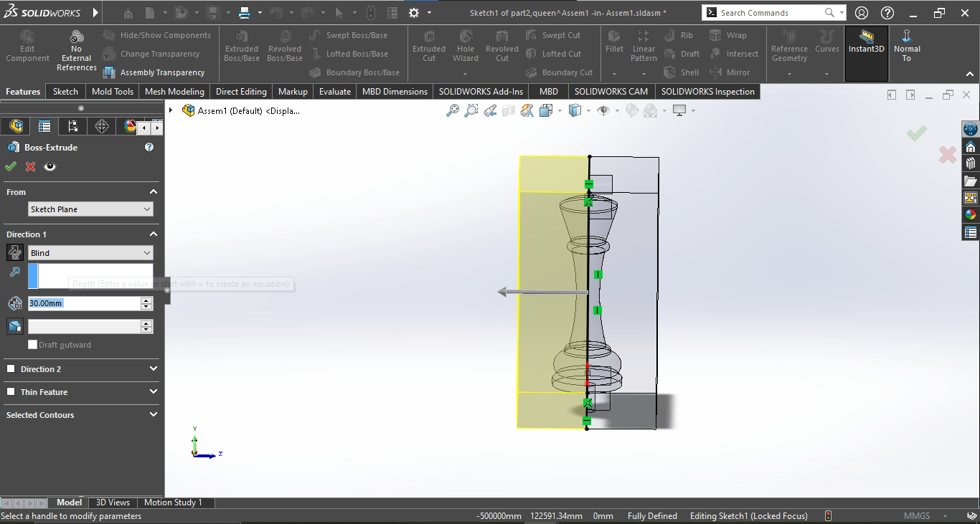
Task: Open View Settings monitor icon
Action: [x=679, y=110]
